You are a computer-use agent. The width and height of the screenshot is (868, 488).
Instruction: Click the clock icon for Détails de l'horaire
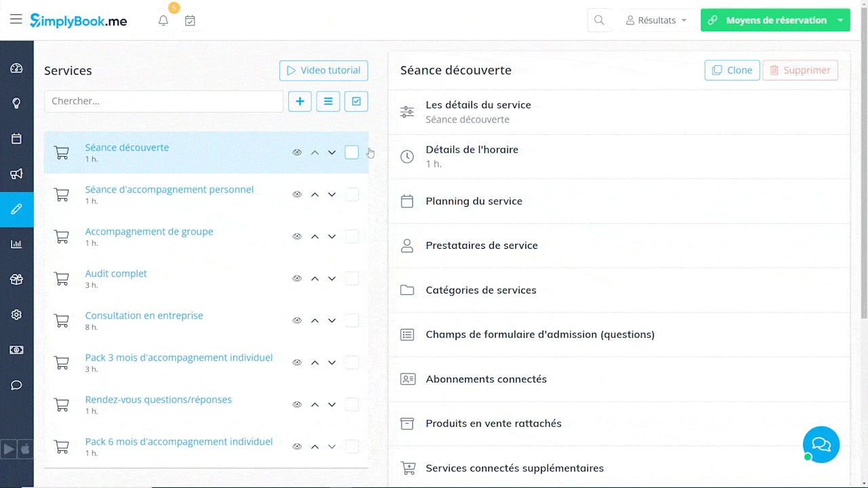[407, 157]
